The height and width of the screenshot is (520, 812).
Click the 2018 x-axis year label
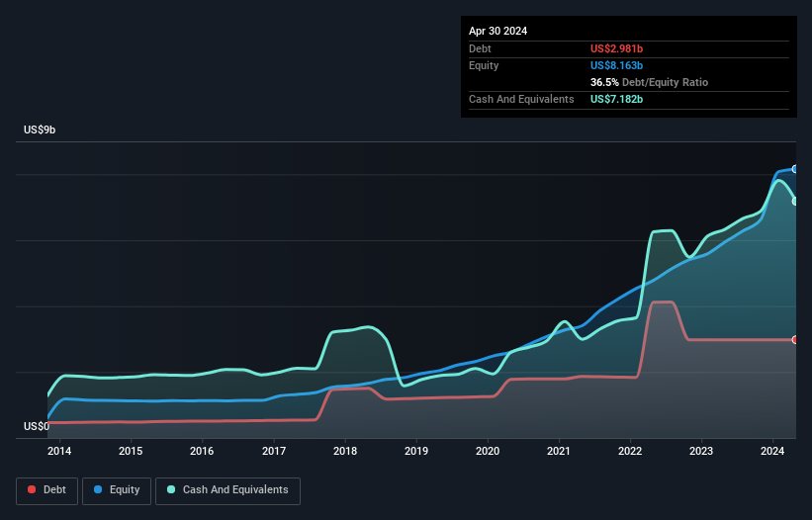tap(345, 451)
